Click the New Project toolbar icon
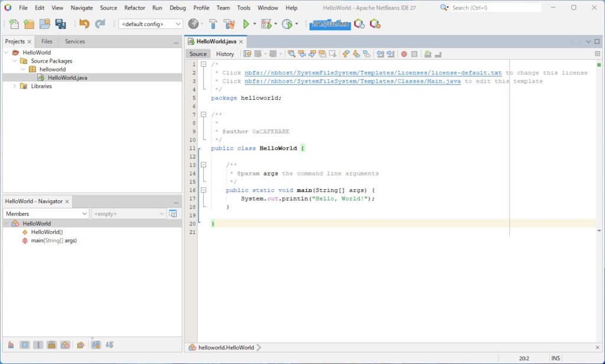This screenshot has height=364, width=605. pyautogui.click(x=29, y=24)
